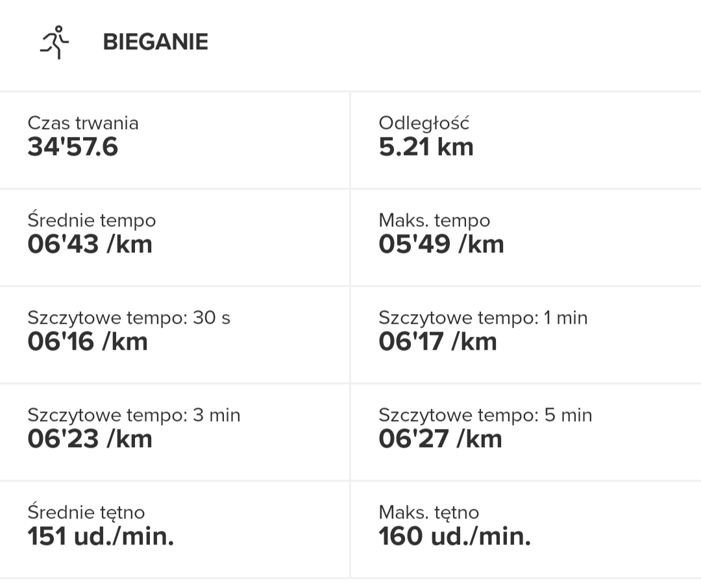Tap the 05'49 /km value
The width and height of the screenshot is (701, 588).
tap(441, 245)
